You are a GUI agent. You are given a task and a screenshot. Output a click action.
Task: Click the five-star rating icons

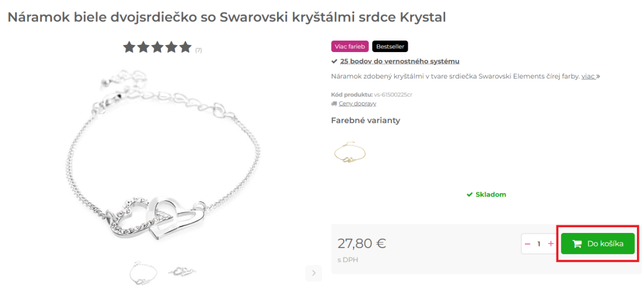[157, 47]
